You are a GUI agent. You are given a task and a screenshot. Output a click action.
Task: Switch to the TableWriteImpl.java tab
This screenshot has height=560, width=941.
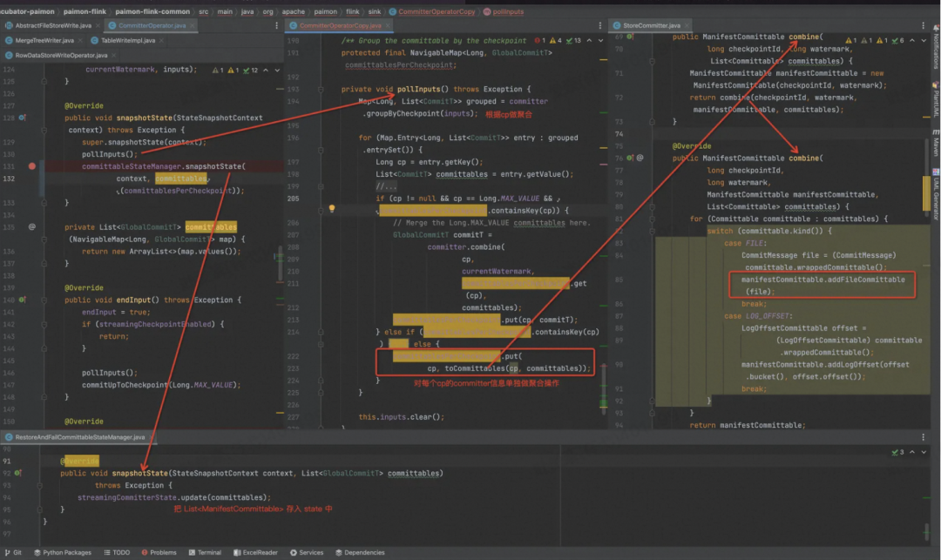pyautogui.click(x=127, y=40)
